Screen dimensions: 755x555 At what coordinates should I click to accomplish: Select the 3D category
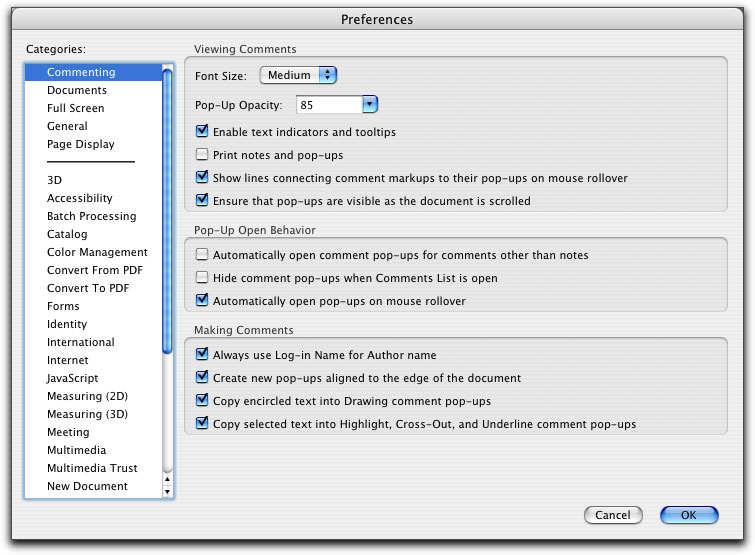pos(54,180)
